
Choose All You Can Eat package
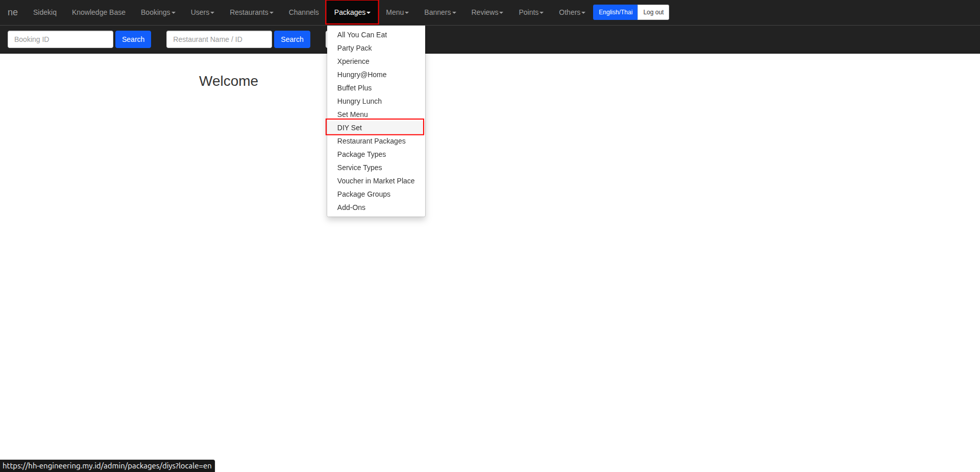[362, 35]
